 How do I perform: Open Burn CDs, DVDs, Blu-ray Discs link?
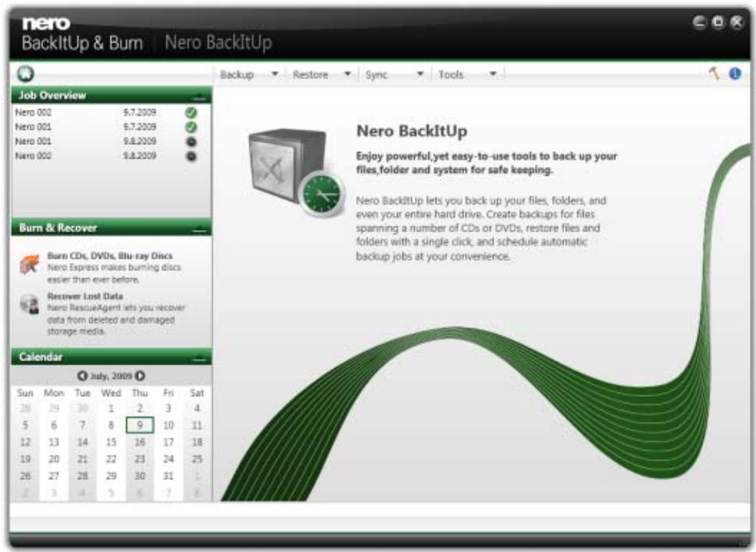tap(109, 255)
